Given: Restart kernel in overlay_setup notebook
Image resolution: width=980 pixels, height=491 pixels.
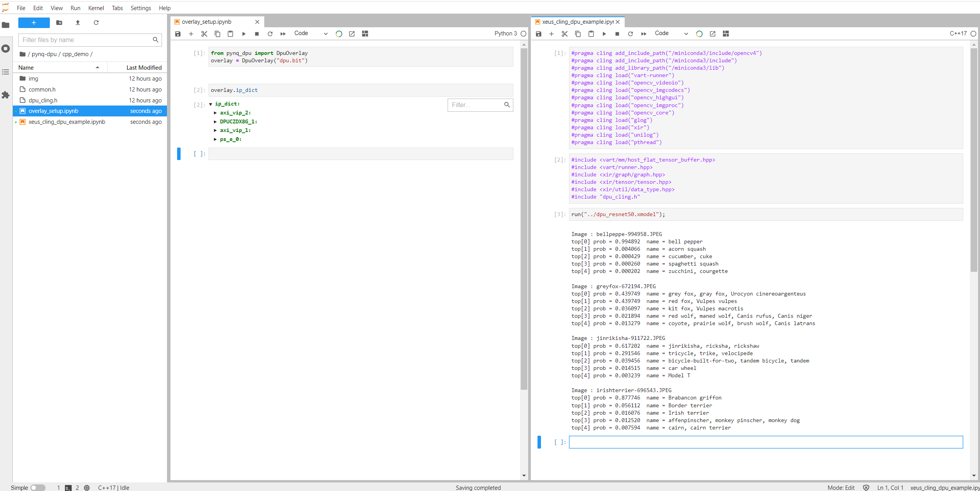Looking at the screenshot, I should [270, 34].
